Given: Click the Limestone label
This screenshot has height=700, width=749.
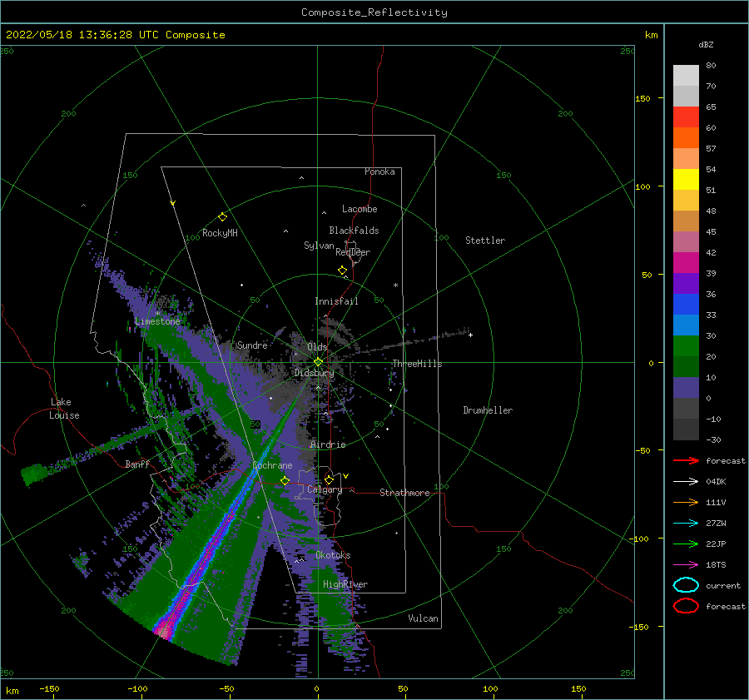Looking at the screenshot, I should (x=157, y=321).
